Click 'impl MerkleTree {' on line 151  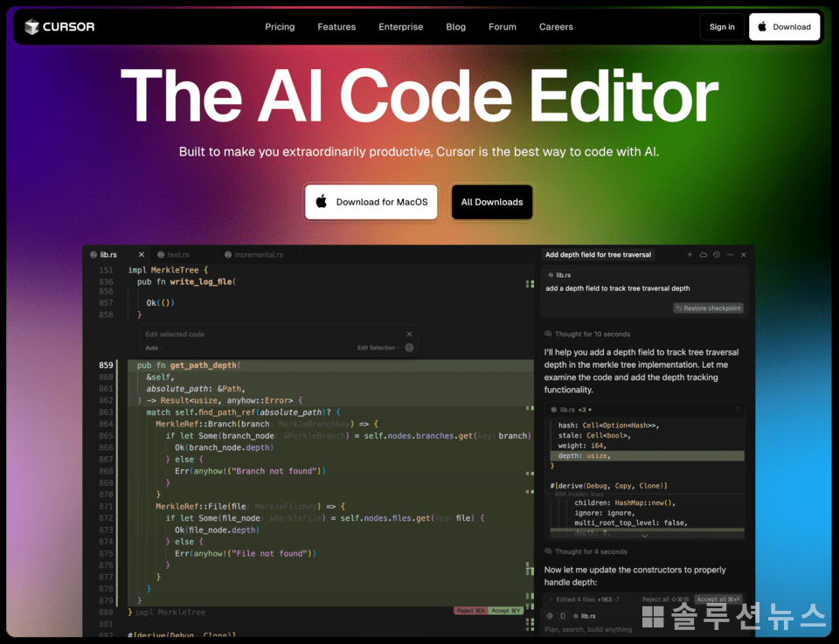coord(168,270)
